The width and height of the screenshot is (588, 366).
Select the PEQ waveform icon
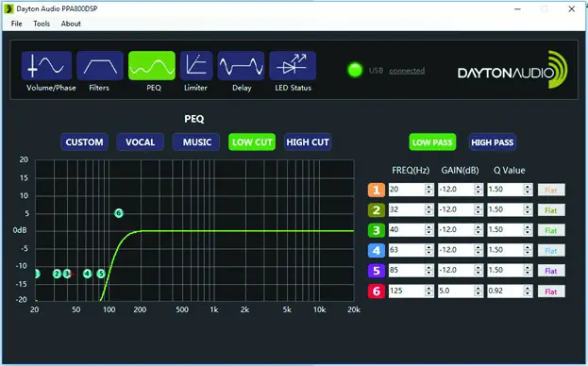coord(152,65)
